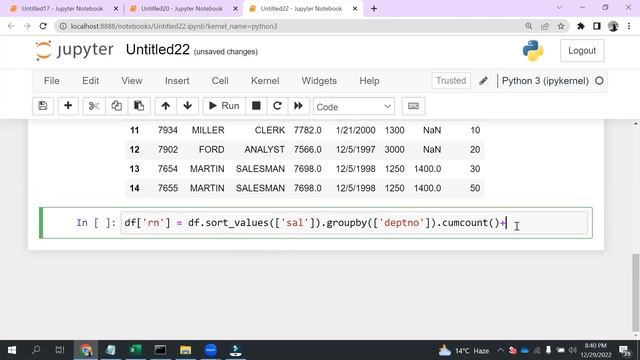Click the Python logo icon
The image size is (640, 360).
(x=533, y=51)
